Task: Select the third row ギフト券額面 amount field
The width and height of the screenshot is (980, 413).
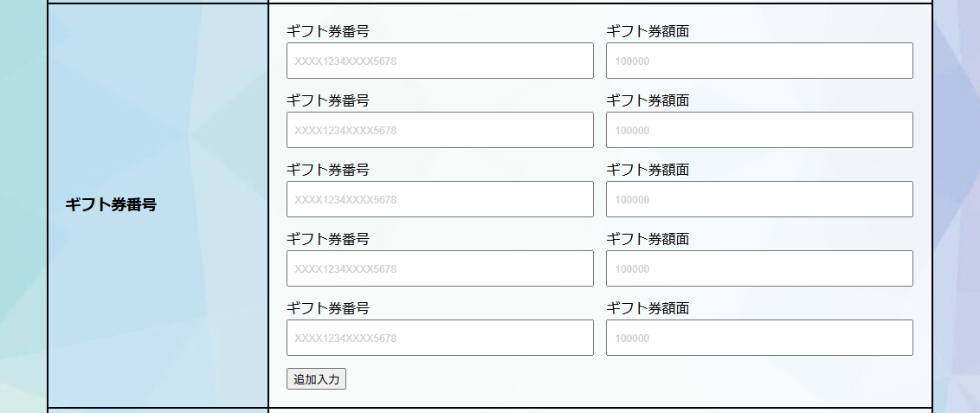Action: [759, 199]
